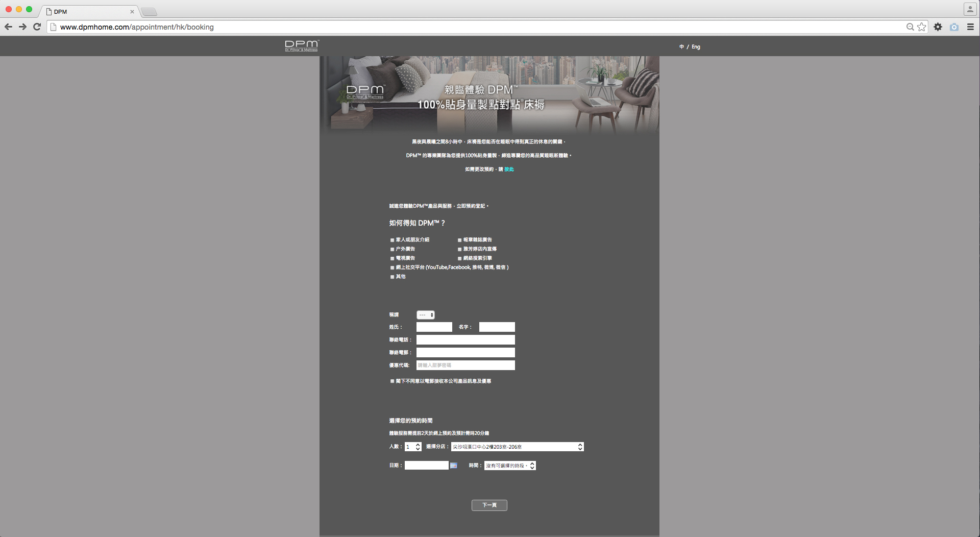Check the email opt-out checkbox 閣下不同意
The image size is (980, 537).
[x=392, y=381]
